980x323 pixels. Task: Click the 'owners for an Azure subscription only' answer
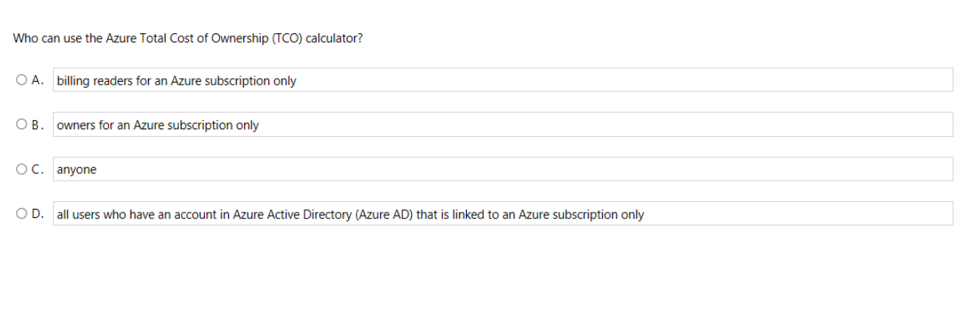click(503, 125)
